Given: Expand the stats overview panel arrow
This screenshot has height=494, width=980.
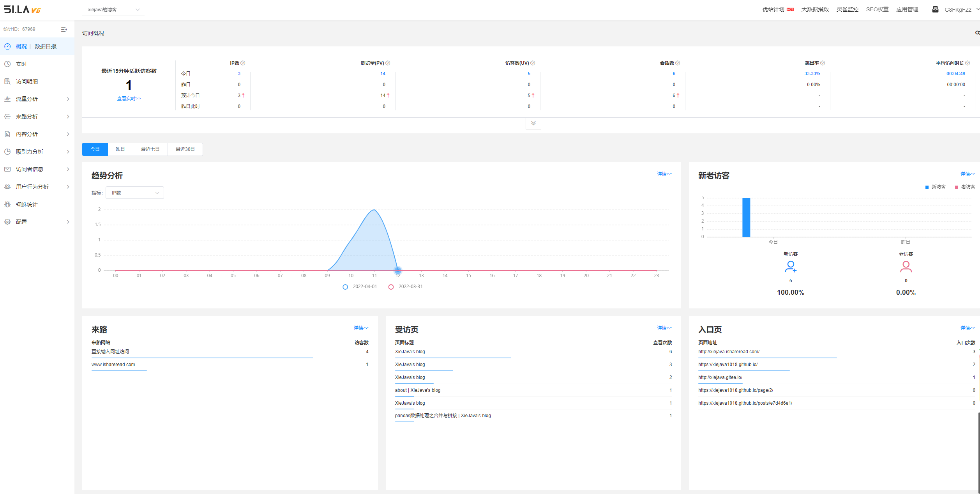Looking at the screenshot, I should click(x=533, y=123).
